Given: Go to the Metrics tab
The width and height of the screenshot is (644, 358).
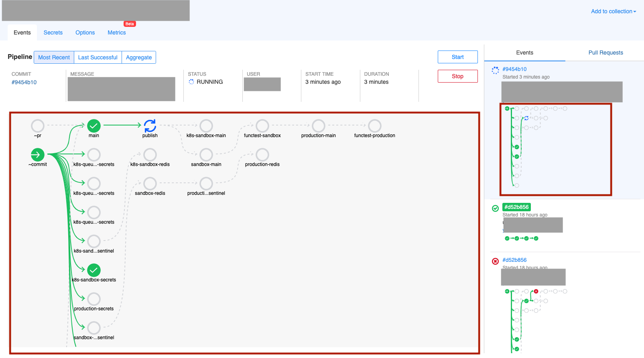Looking at the screenshot, I should (x=117, y=32).
